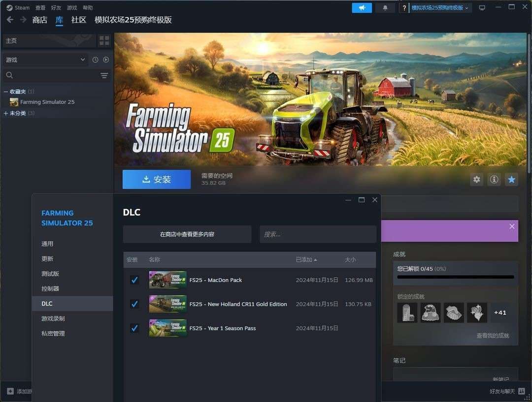532x402 pixels.
Task: Toggle the favorite star button
Action: (x=512, y=179)
